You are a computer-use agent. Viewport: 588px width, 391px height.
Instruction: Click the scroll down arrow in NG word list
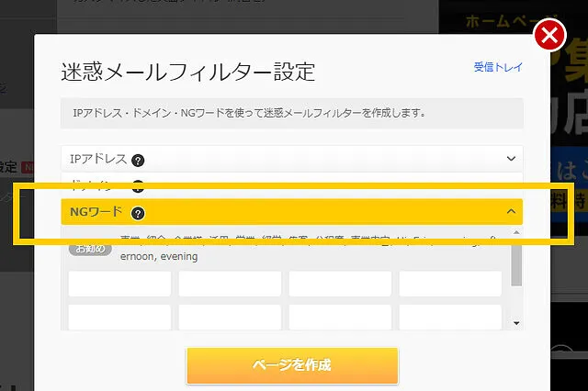click(x=516, y=322)
